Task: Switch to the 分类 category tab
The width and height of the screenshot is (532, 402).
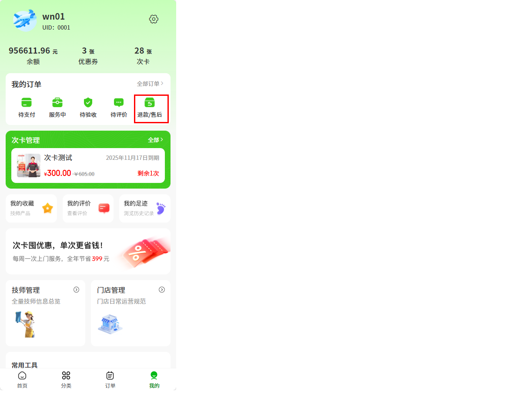Action: (66, 380)
